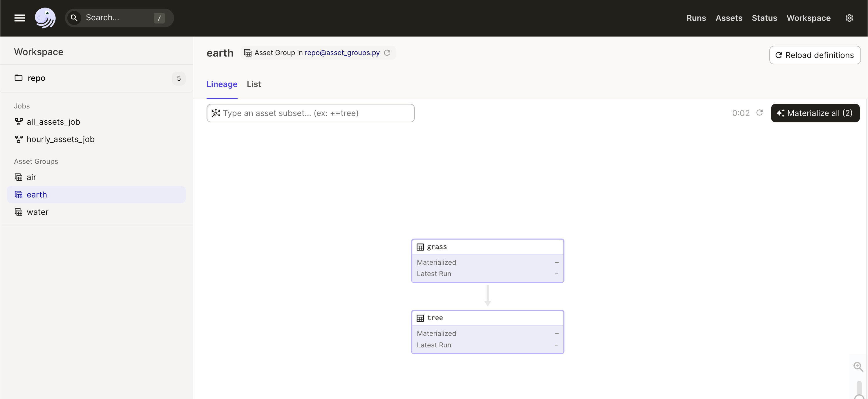Reload the code location via header refresh icon
Screen dimensions: 868x399
[x=387, y=53]
